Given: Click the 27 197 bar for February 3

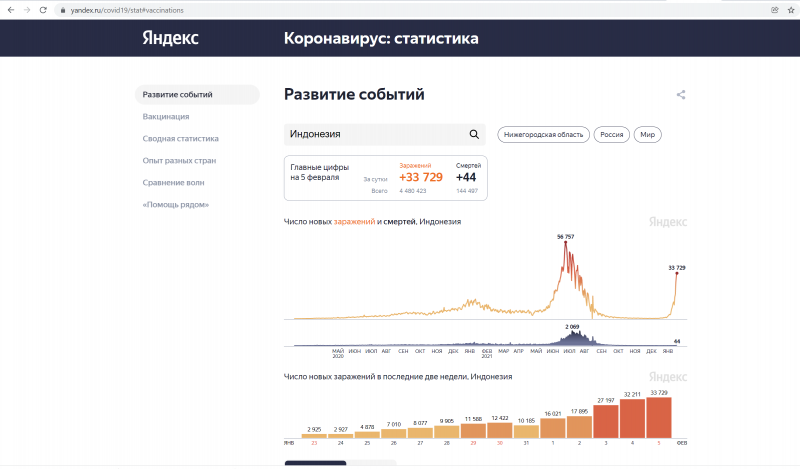Looking at the screenshot, I should coord(606,422).
